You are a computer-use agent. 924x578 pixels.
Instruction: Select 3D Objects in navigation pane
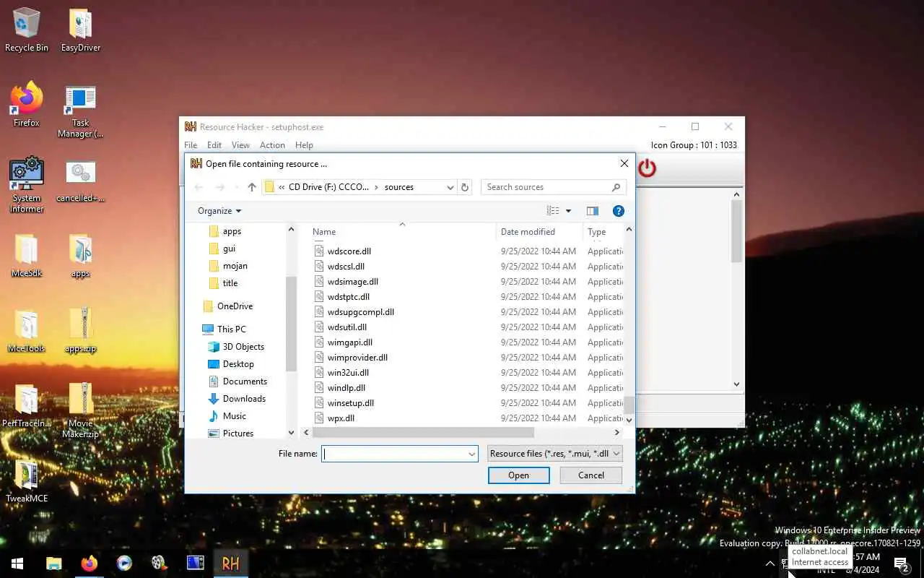[243, 347]
